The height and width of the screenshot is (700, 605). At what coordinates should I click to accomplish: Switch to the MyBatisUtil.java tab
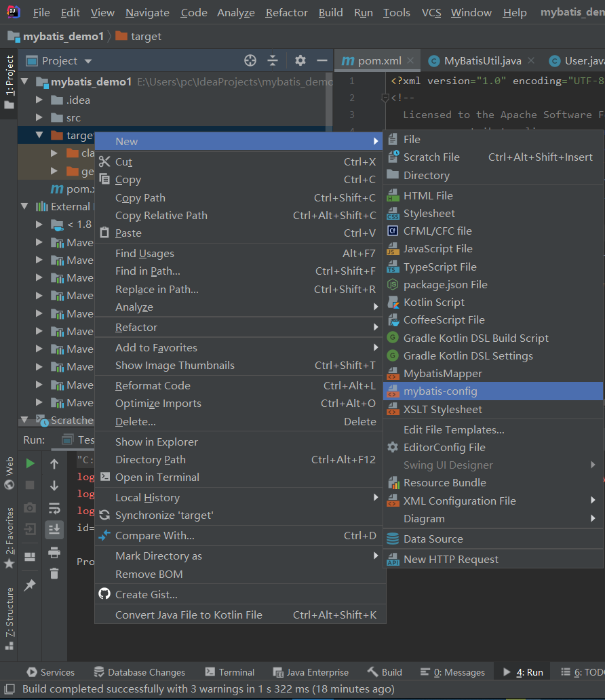pos(482,61)
